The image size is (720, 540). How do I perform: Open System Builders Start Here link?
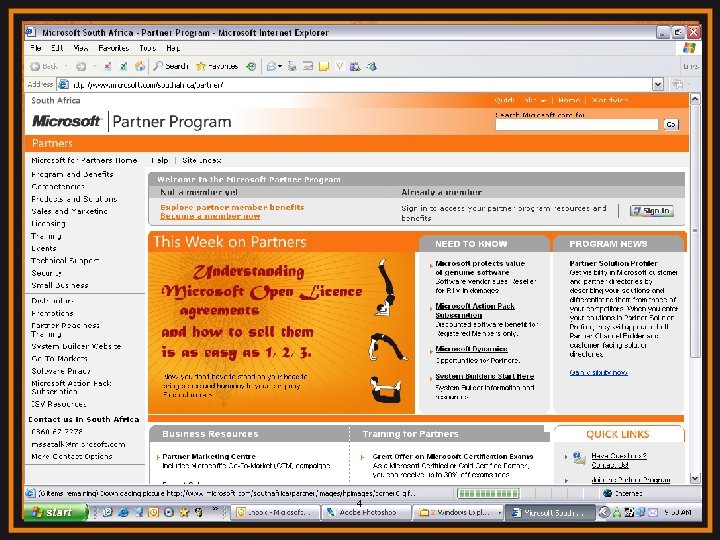484,377
